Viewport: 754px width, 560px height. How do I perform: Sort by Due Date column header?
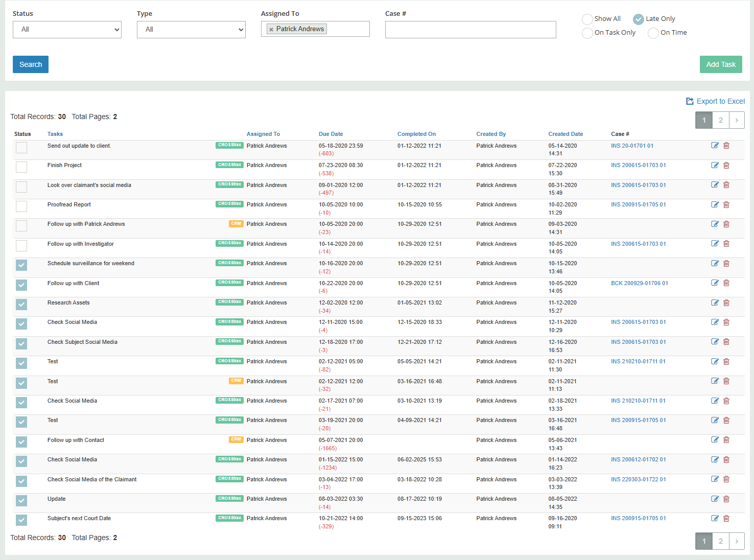point(331,134)
